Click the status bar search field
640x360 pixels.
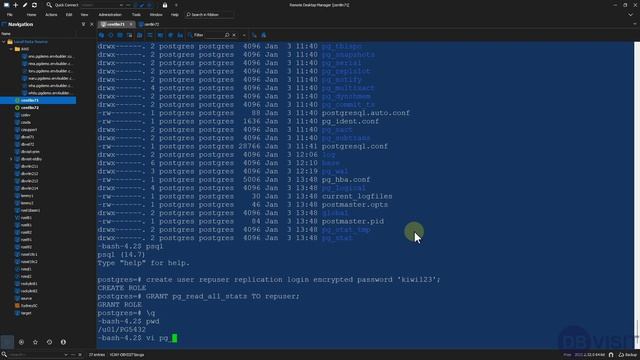click(36, 355)
